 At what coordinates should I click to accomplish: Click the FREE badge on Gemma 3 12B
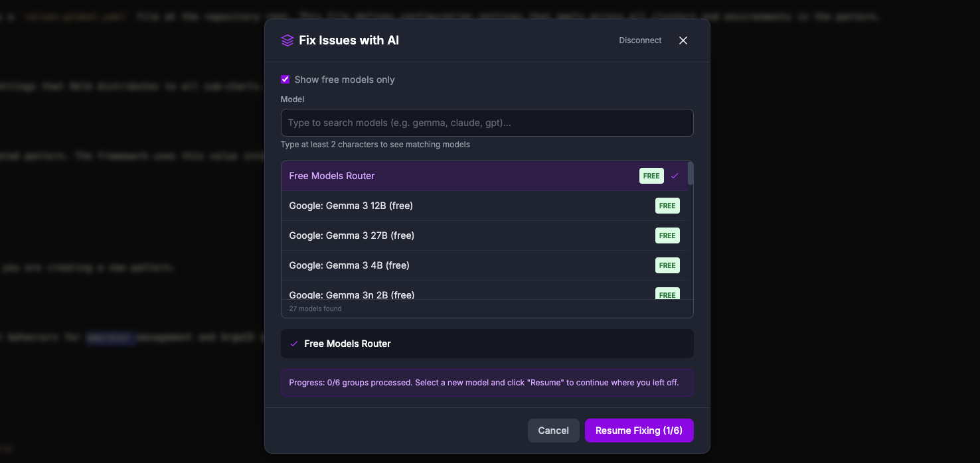click(x=667, y=206)
